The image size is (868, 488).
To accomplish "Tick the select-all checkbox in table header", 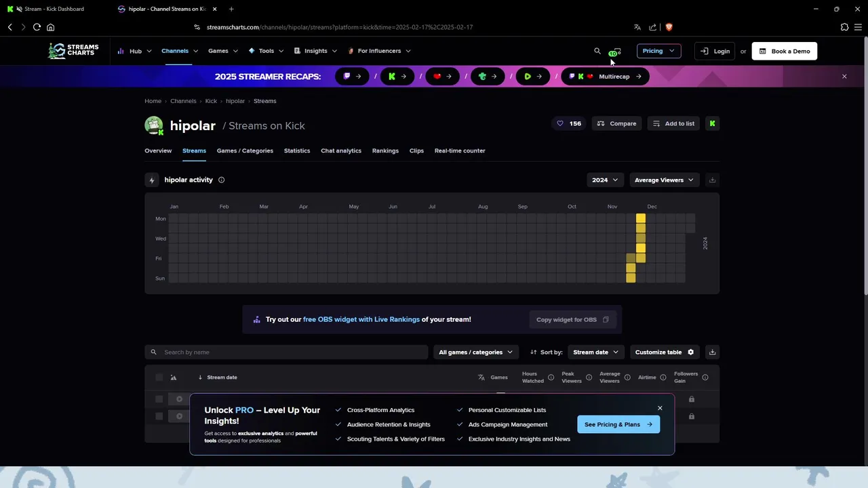I will click(159, 378).
